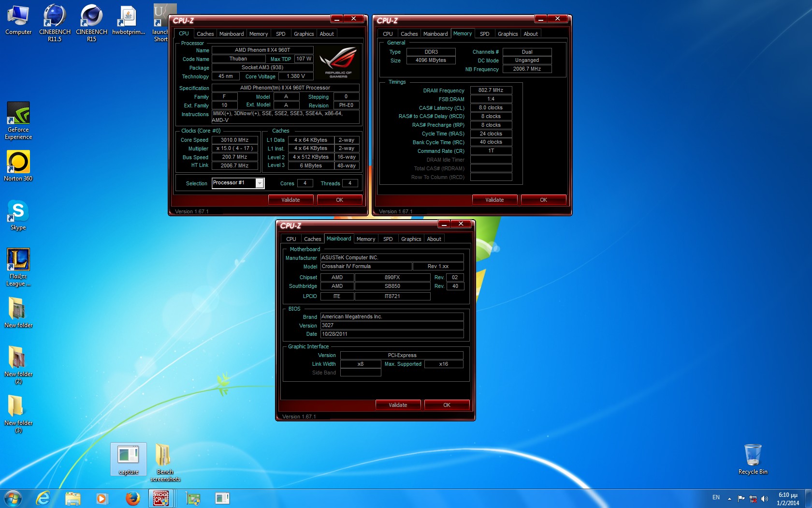This screenshot has width=812, height=508.
Task: Open Mainboard tab in Memory window
Action: [x=435, y=34]
